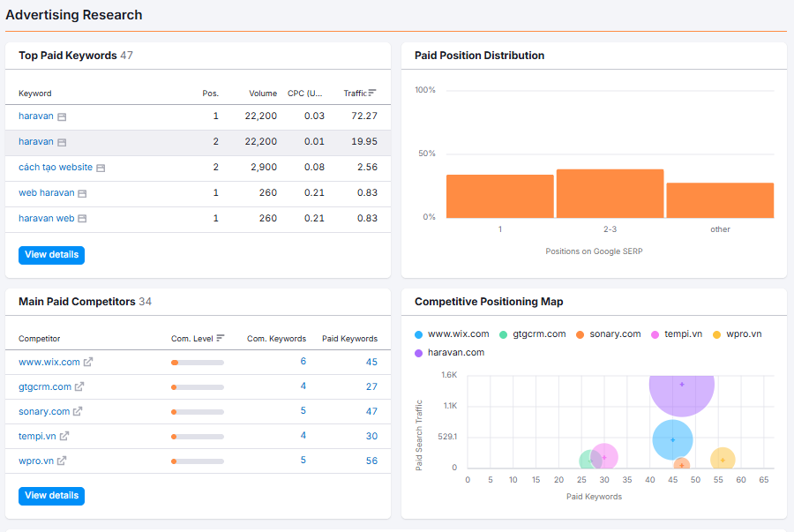Open the cách tạo website keyword link

pos(56,167)
